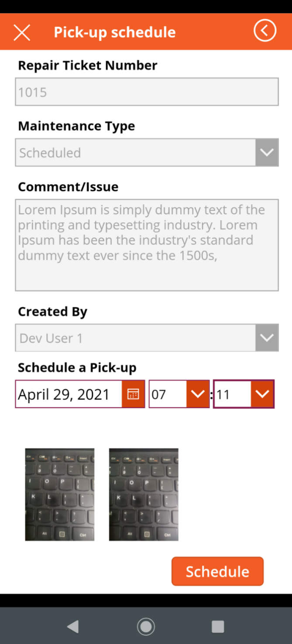Open the minute dropdown showing 11

(x=262, y=394)
